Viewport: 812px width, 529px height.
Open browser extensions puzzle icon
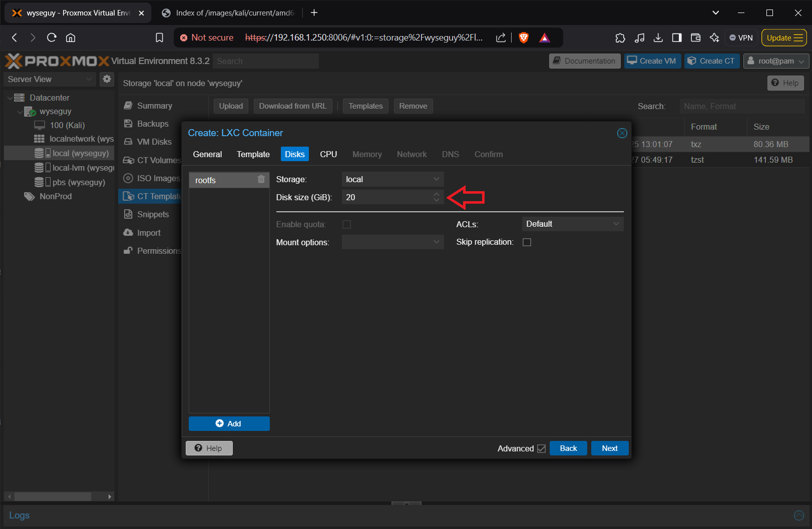point(620,38)
